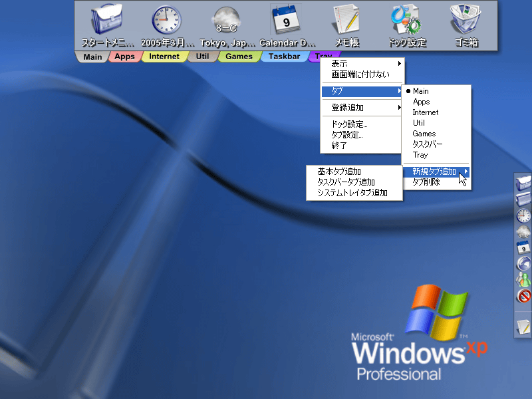Screen dimensions: 532x399
Task: Choose タスクバータブ追加 menu item
Action: [x=354, y=182]
